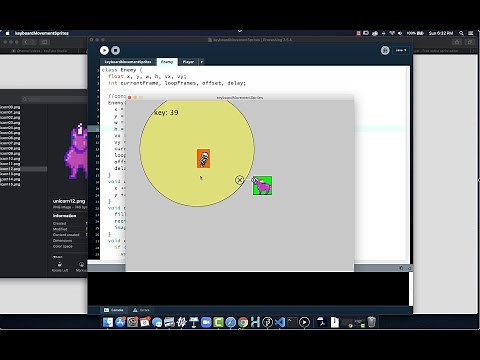Click the share icon in background browser

457,42
